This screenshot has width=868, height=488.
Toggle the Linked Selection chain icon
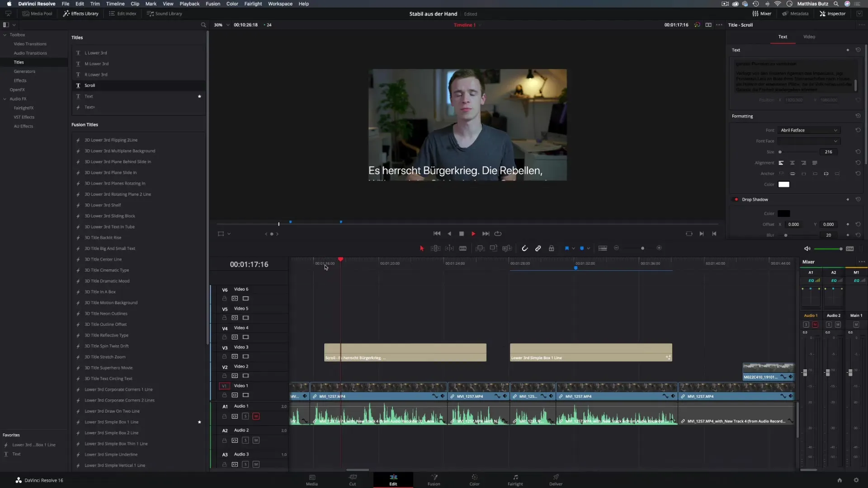(538, 248)
